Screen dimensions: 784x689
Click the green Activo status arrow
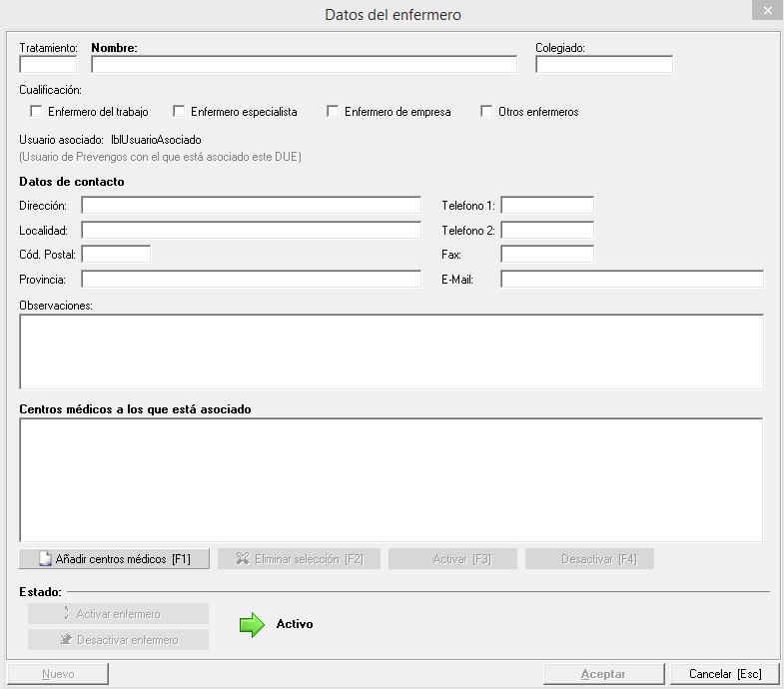point(252,625)
